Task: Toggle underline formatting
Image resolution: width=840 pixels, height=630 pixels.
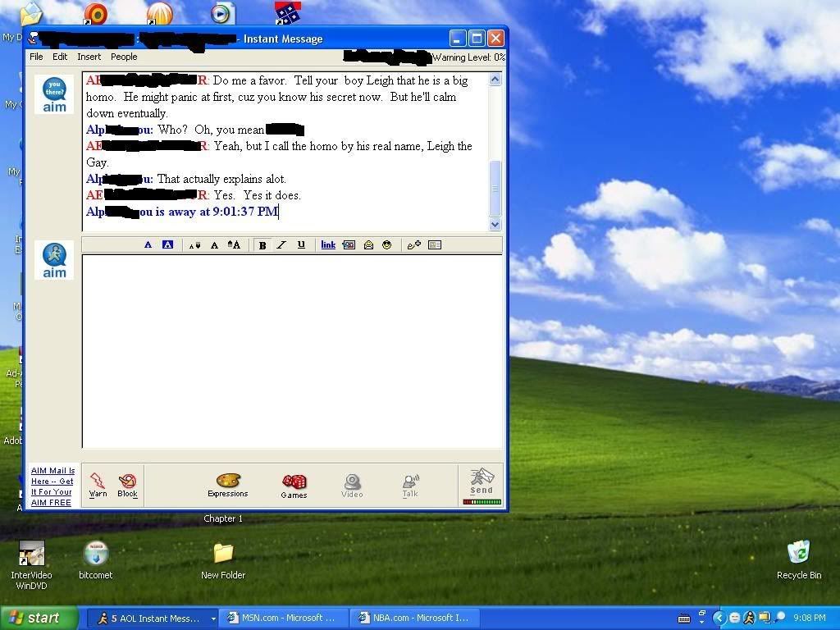Action: [x=301, y=244]
